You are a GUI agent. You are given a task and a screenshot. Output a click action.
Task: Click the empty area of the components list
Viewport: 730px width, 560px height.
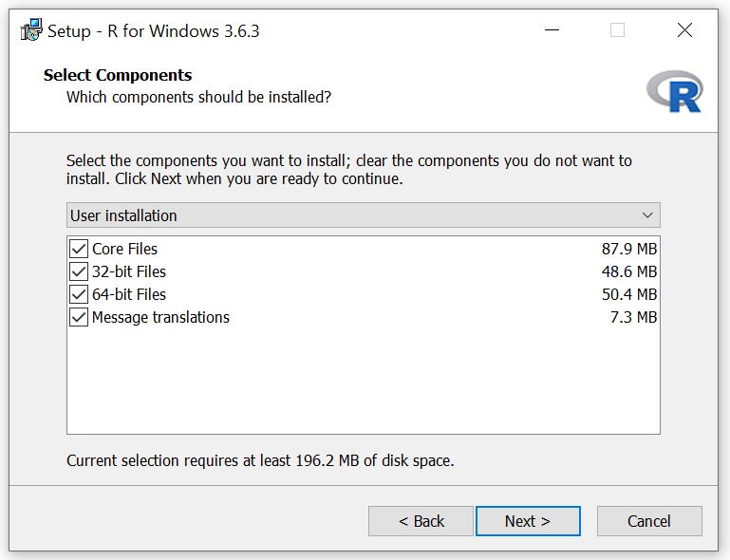[364, 380]
